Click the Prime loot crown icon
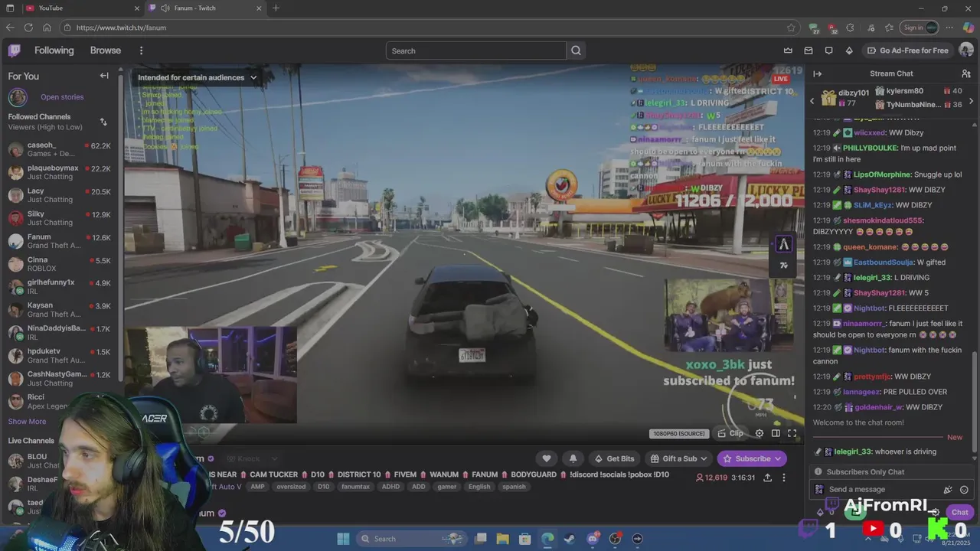 pyautogui.click(x=788, y=51)
